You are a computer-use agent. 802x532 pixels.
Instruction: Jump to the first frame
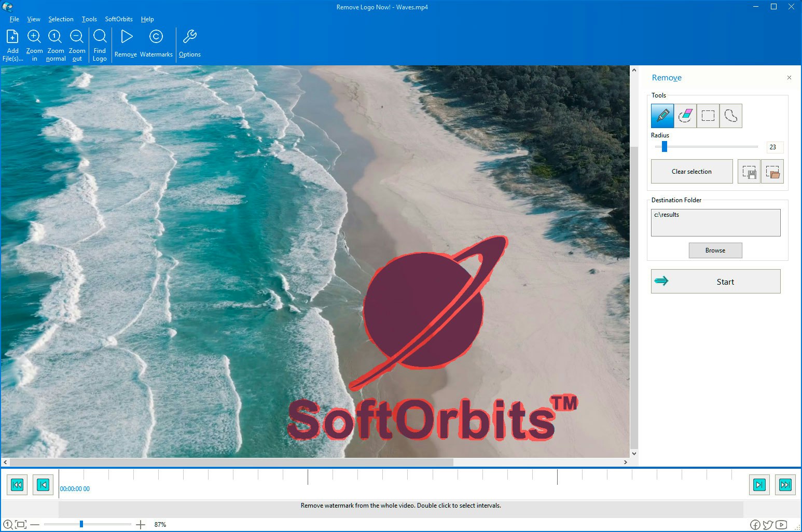point(17,485)
